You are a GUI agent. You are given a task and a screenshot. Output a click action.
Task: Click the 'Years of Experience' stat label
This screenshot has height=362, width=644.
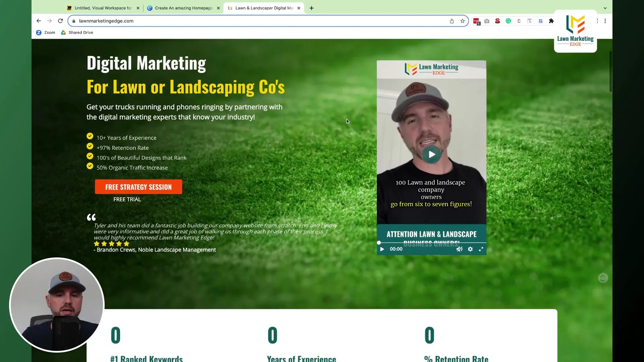[302, 358]
